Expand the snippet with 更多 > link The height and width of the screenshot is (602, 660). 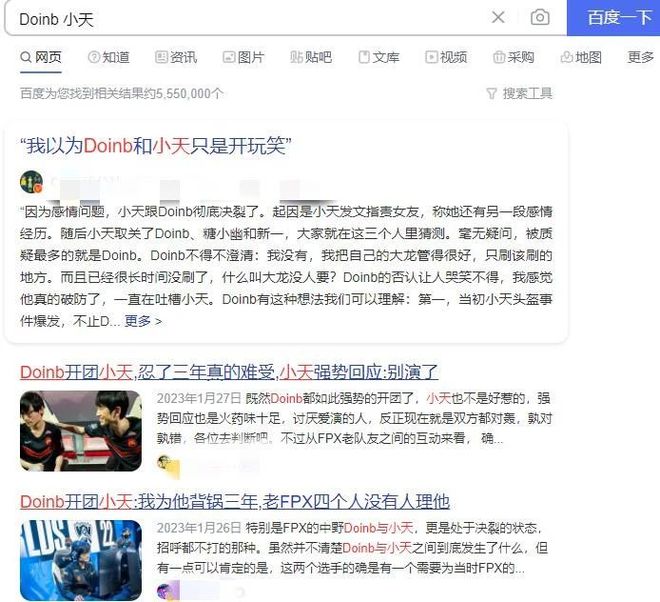(143, 321)
